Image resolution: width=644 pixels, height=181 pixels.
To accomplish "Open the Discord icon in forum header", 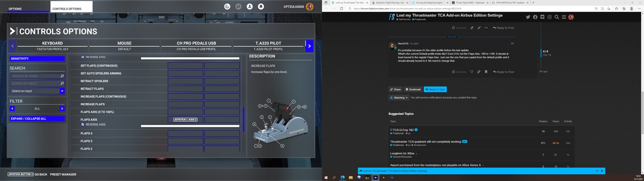I will tap(542, 17).
